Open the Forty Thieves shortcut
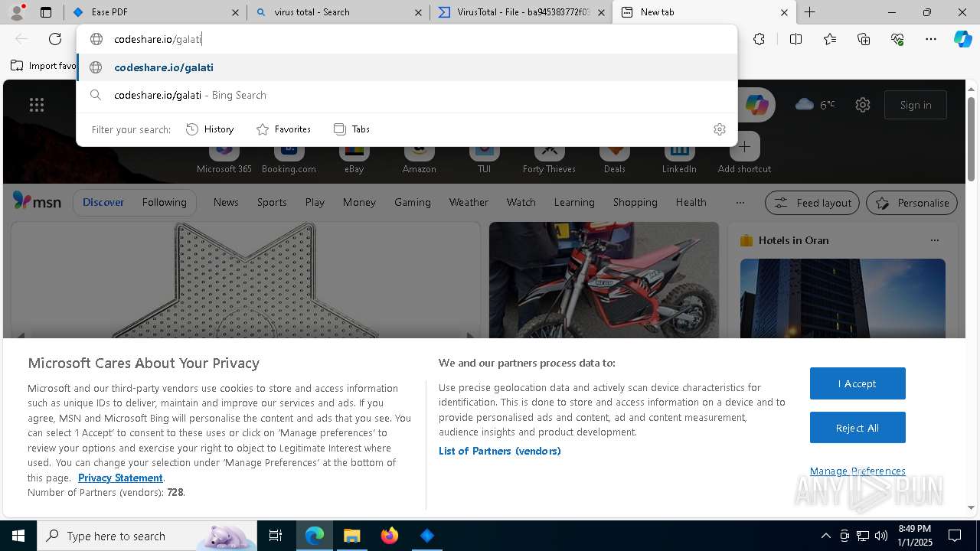This screenshot has width=980, height=551. click(549, 156)
